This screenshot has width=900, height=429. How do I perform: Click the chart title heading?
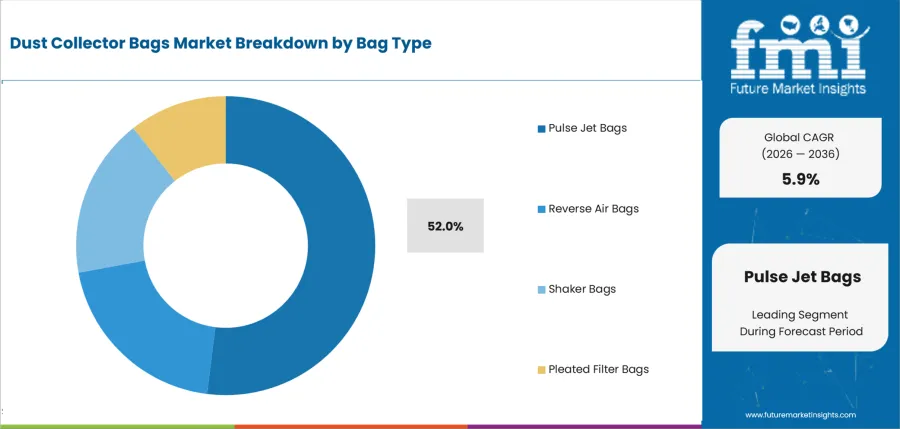click(220, 43)
